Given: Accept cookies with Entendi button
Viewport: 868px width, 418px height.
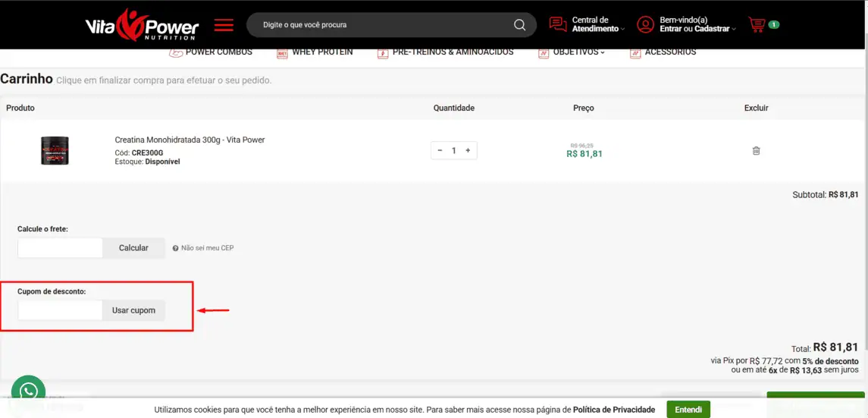Looking at the screenshot, I should pyautogui.click(x=688, y=410).
